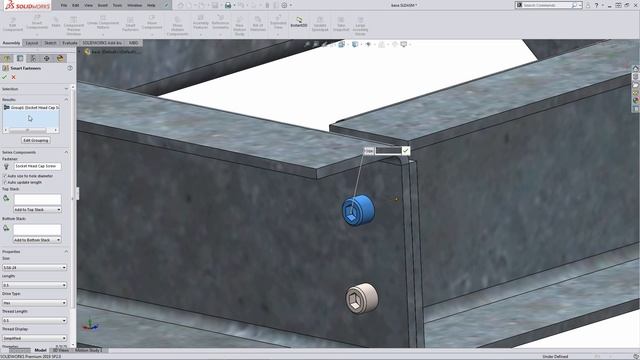
Task: Switch to the Sketch ribbon tab
Action: click(50, 43)
